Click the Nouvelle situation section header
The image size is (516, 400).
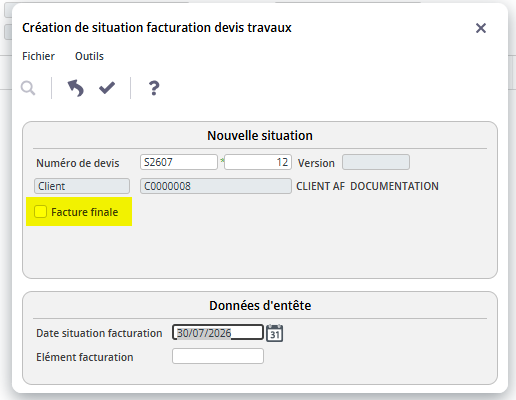(x=260, y=136)
